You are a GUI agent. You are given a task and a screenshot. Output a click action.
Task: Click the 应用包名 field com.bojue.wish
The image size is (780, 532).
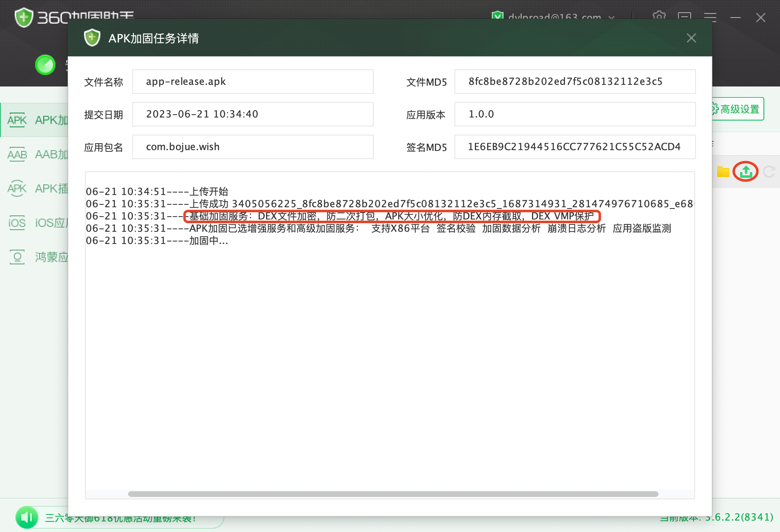click(x=253, y=147)
